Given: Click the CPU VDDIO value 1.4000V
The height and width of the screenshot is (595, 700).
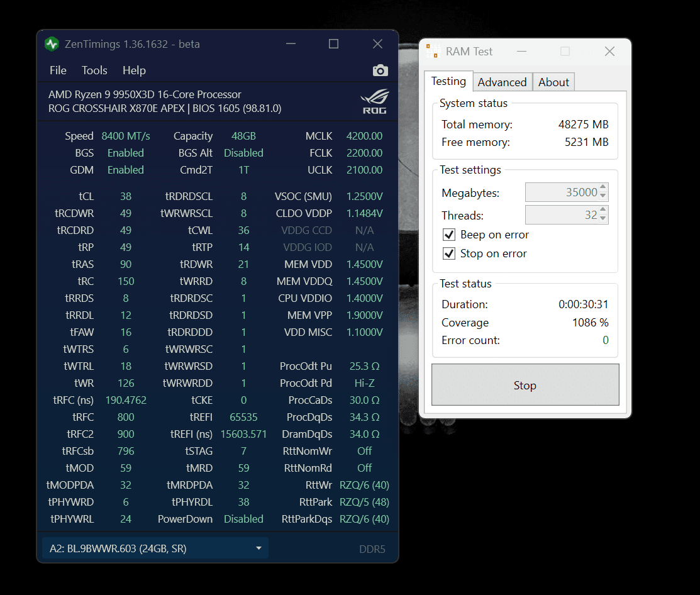Looking at the screenshot, I should [x=364, y=298].
